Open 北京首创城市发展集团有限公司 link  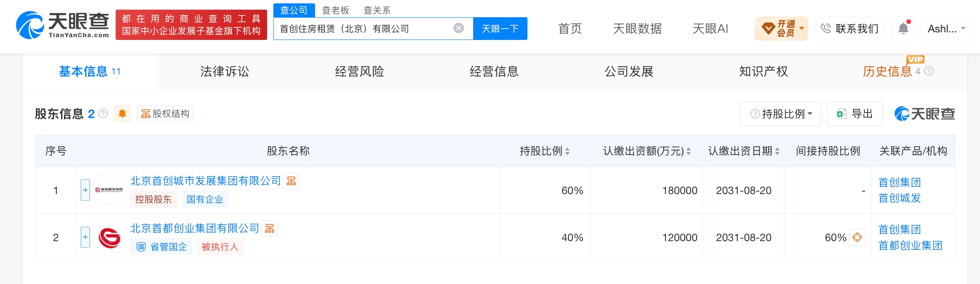(205, 181)
